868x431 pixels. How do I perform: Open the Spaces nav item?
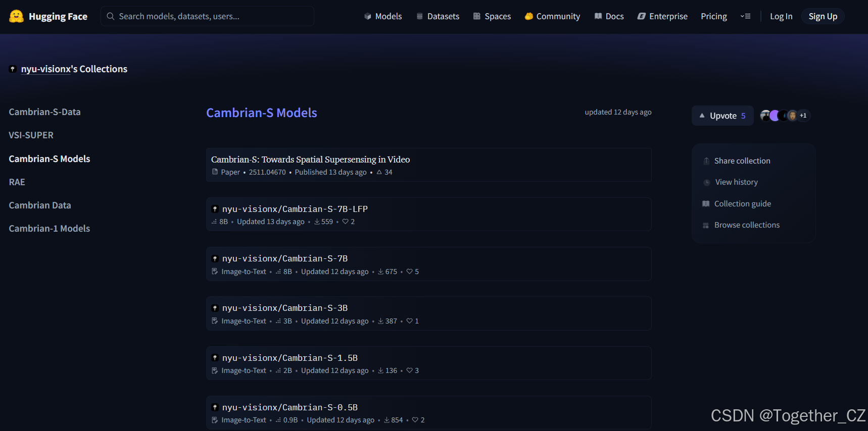492,16
